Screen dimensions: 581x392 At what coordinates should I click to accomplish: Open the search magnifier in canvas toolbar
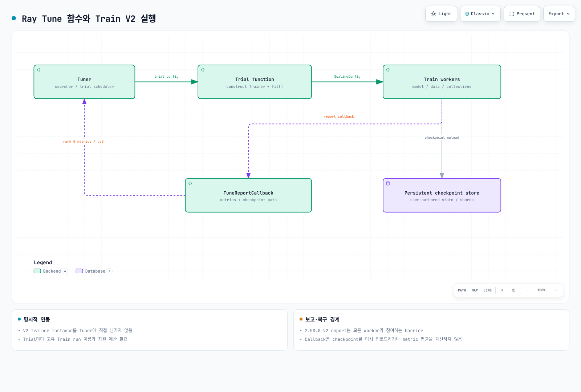(502, 290)
